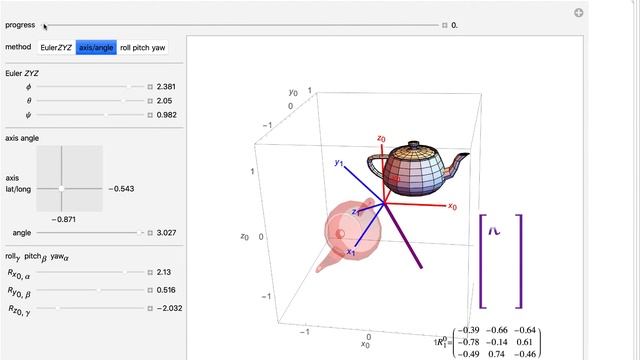Expand the psi slider controls
This screenshot has width=640, height=360.
coord(150,115)
